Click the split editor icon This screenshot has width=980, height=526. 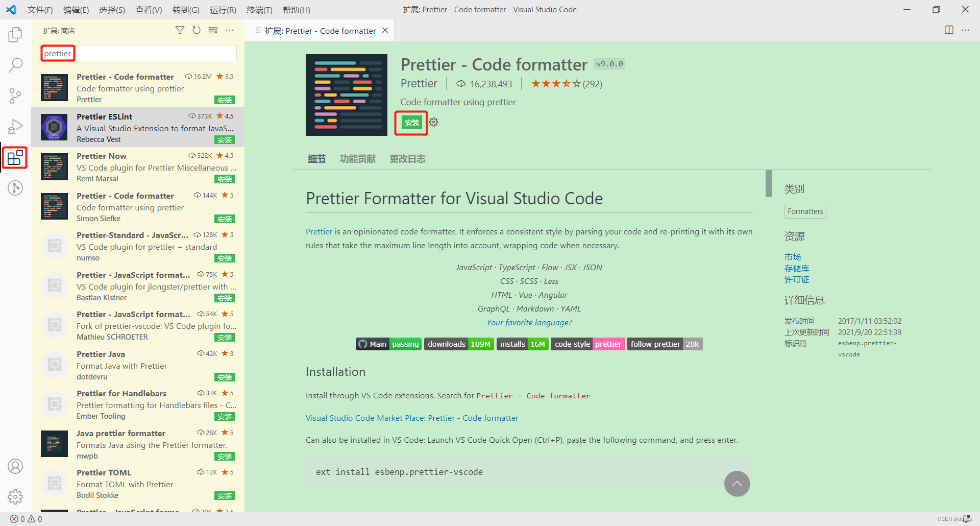click(949, 30)
